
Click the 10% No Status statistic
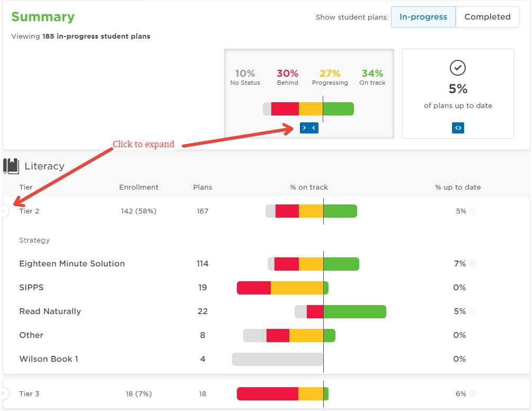pyautogui.click(x=245, y=77)
